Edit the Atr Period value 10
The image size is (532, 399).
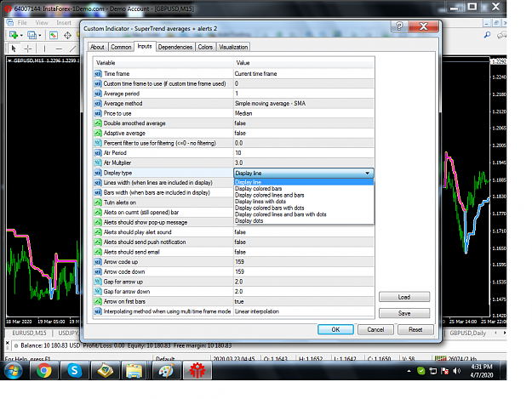tap(304, 153)
